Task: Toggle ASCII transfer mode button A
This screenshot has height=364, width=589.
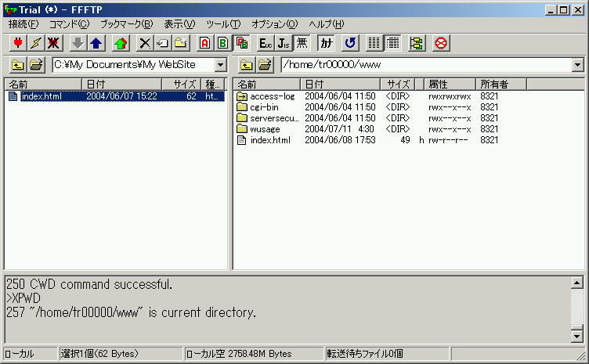Action: 204,43
